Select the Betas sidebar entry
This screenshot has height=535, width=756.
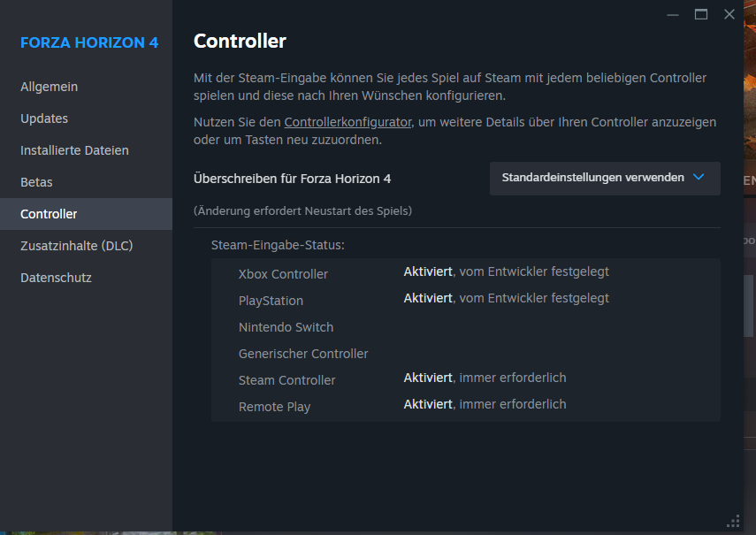(36, 182)
